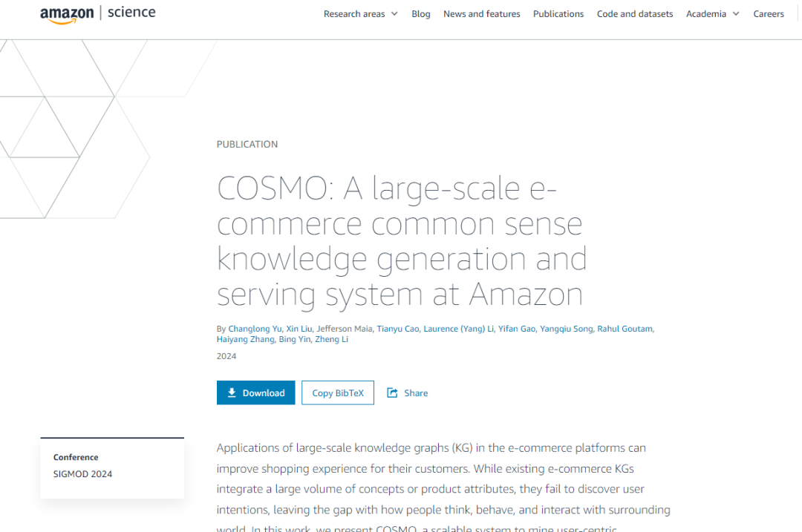Click the download arrow icon
This screenshot has height=532, width=802.
[232, 393]
